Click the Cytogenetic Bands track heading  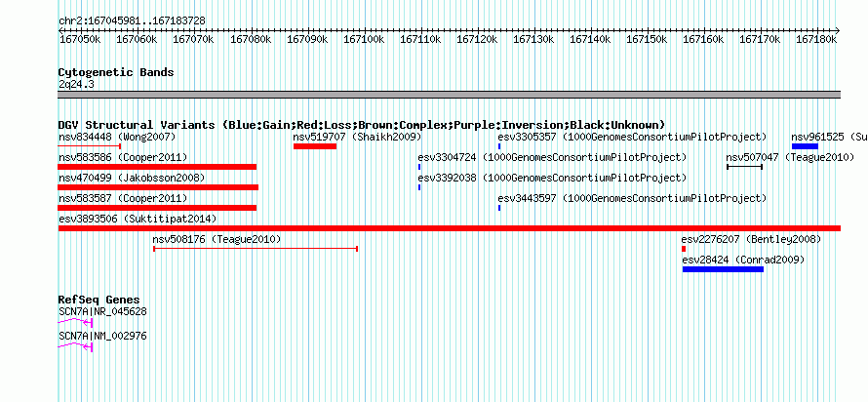point(116,72)
